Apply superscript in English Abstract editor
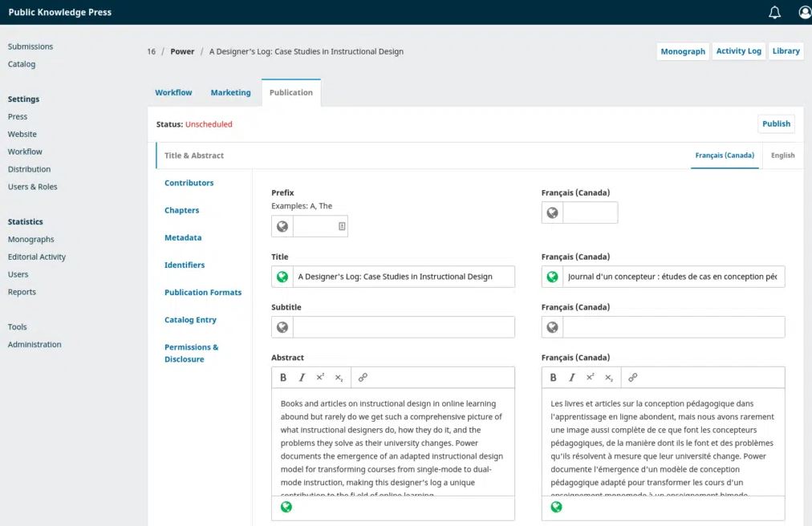Image resolution: width=812 pixels, height=526 pixels. [x=321, y=378]
